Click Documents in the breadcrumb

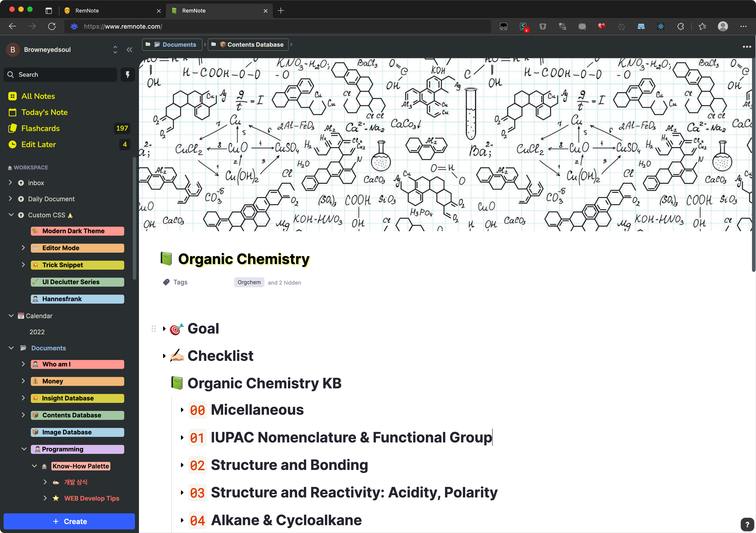click(x=179, y=44)
